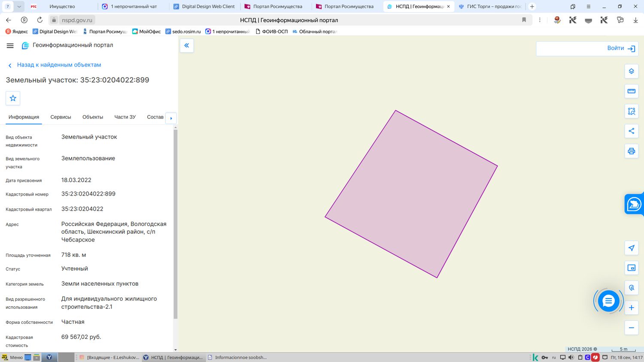Open the mini overview map tool
The height and width of the screenshot is (362, 644).
(x=631, y=268)
